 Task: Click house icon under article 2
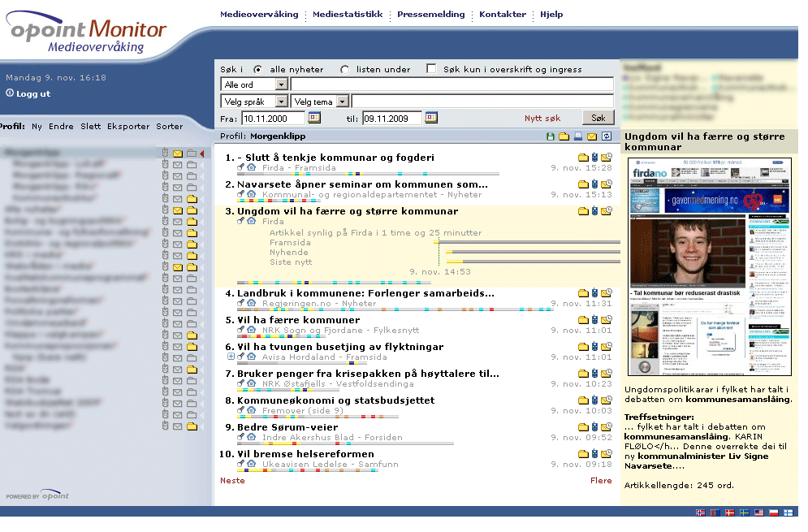tap(251, 194)
